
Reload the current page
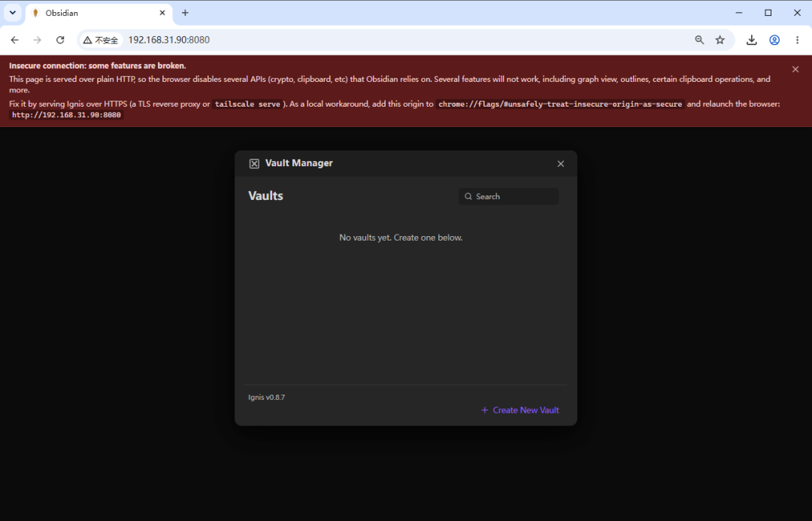(x=60, y=40)
